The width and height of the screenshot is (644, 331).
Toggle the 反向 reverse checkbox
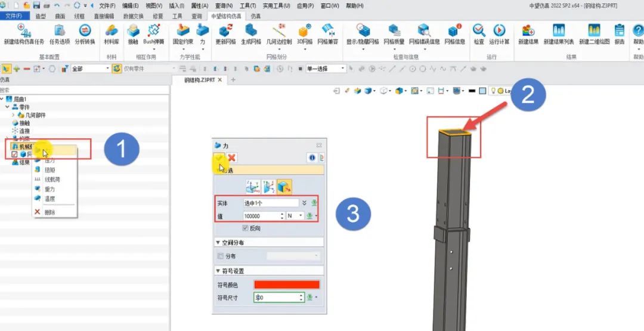click(246, 228)
